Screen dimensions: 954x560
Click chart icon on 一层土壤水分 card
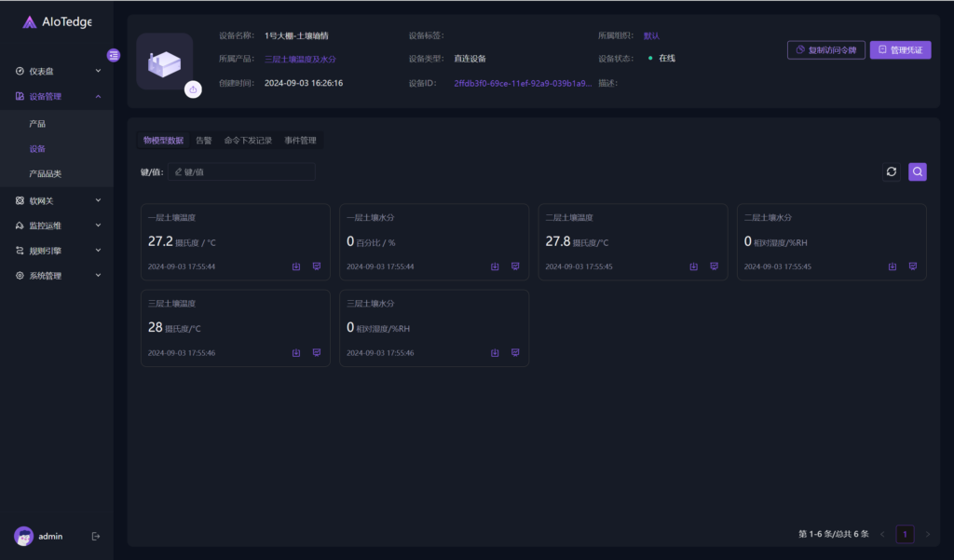515,266
